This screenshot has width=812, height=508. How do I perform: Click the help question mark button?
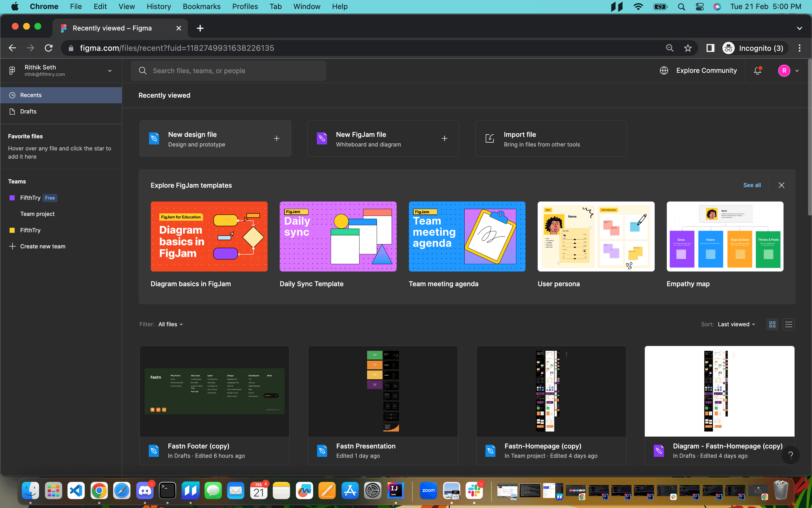pos(791,455)
